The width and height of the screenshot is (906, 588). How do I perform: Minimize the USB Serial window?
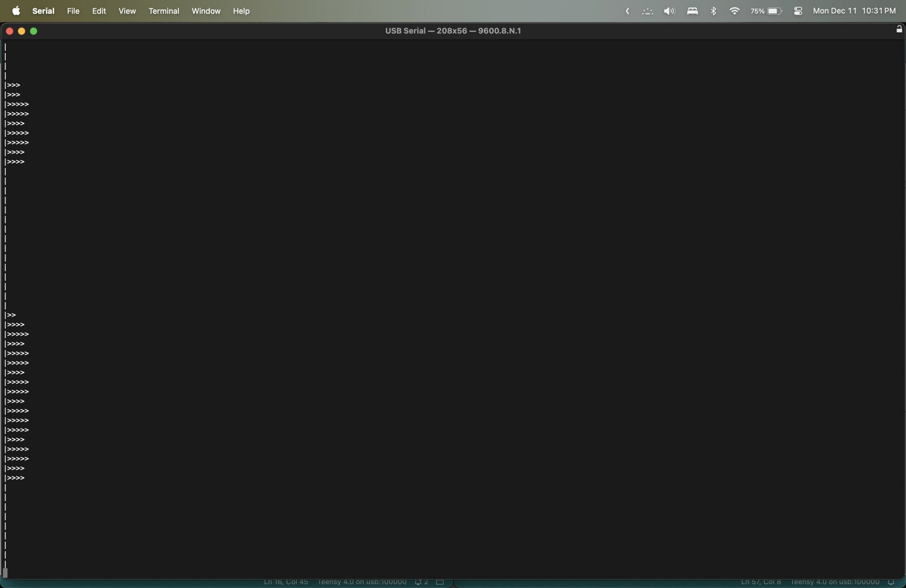(x=22, y=31)
